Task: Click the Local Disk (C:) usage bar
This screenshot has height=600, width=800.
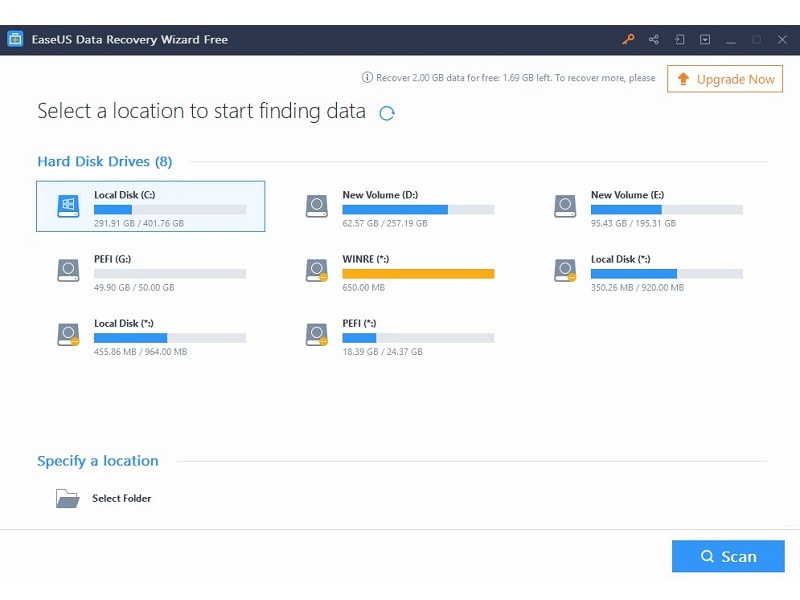Action: [170, 210]
